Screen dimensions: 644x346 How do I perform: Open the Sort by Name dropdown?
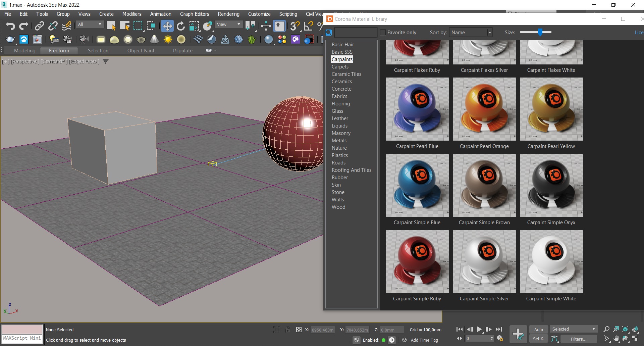(470, 33)
